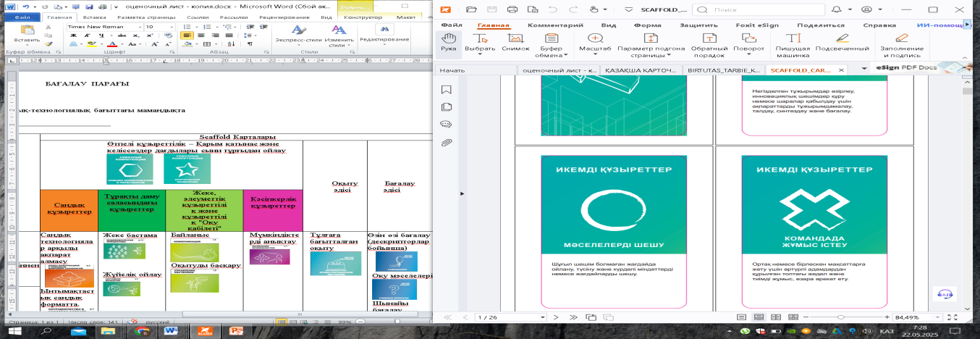Image resolution: width=980 pixels, height=339 pixels.
Task: Open the bookmarks panel in Foxit sidebar
Action: click(x=447, y=90)
